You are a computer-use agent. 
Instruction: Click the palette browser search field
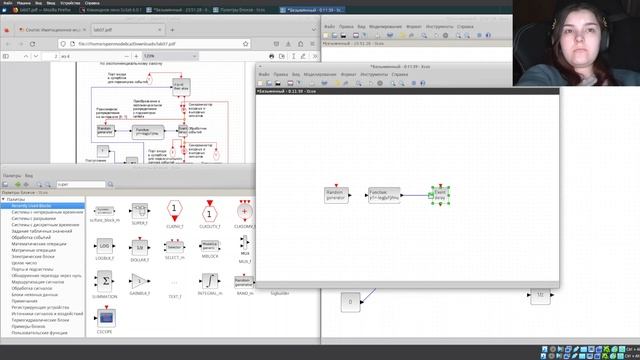click(x=81, y=184)
